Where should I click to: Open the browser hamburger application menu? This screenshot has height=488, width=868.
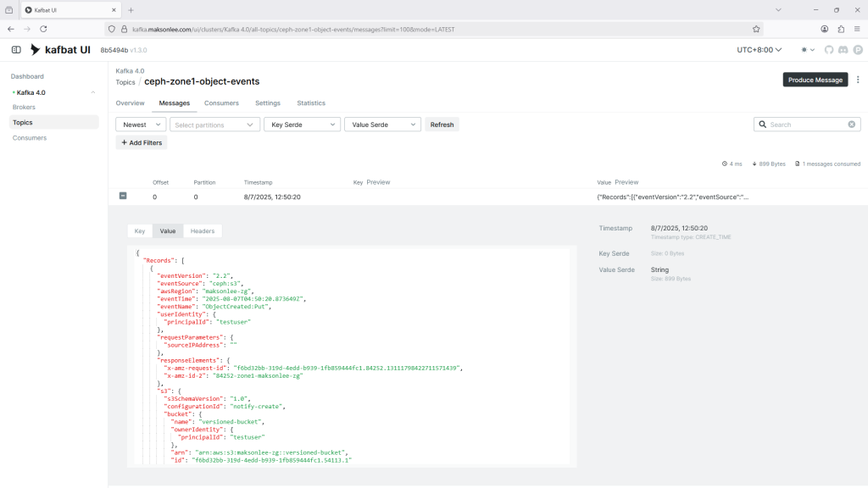(x=857, y=30)
